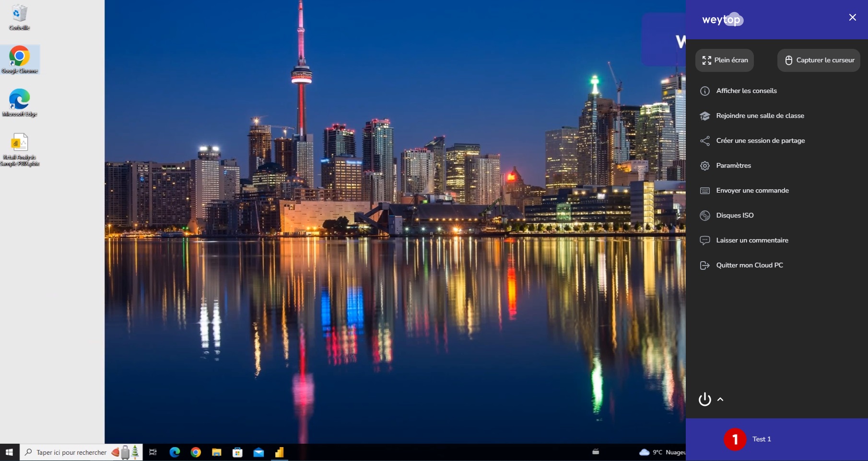Expand the chevron beside the power icon
Screen dimensions: 868x461
(x=721, y=400)
